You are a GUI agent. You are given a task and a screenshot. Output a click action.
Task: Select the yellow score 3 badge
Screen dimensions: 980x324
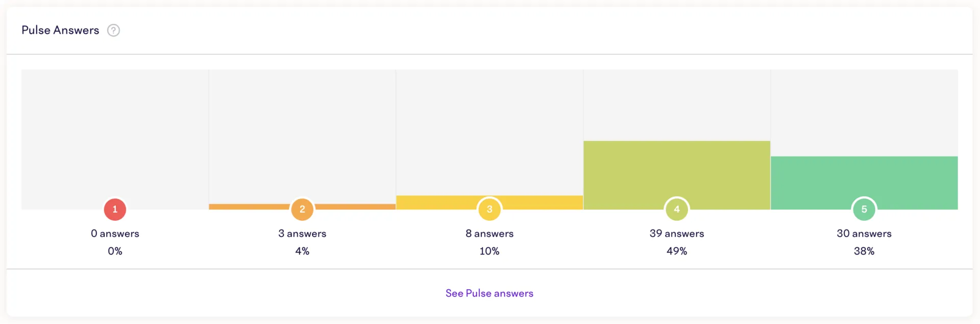[x=489, y=210]
